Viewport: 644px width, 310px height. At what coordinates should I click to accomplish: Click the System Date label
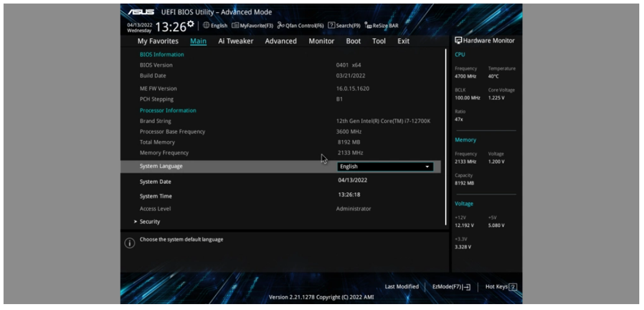click(x=155, y=182)
